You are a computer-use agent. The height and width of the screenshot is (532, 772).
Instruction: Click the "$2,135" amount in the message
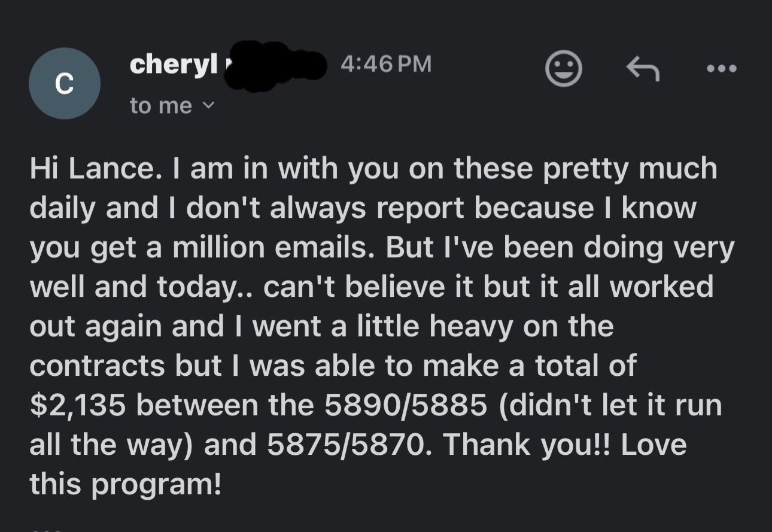78,405
